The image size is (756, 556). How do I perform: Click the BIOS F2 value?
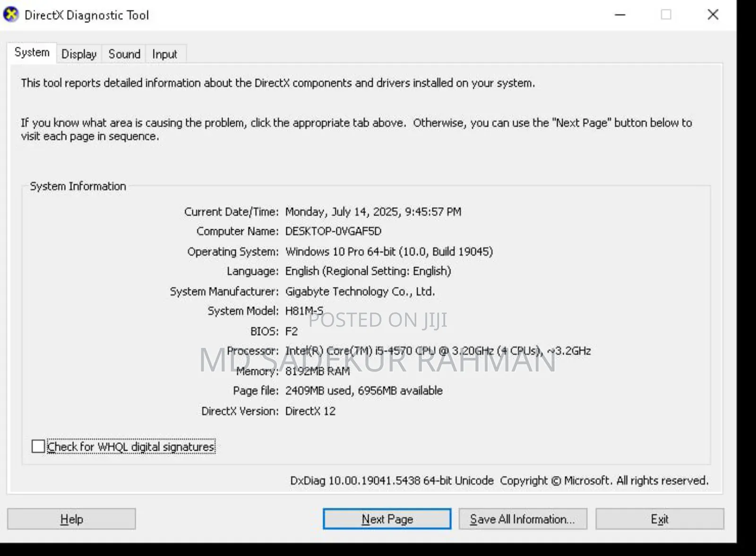click(292, 331)
